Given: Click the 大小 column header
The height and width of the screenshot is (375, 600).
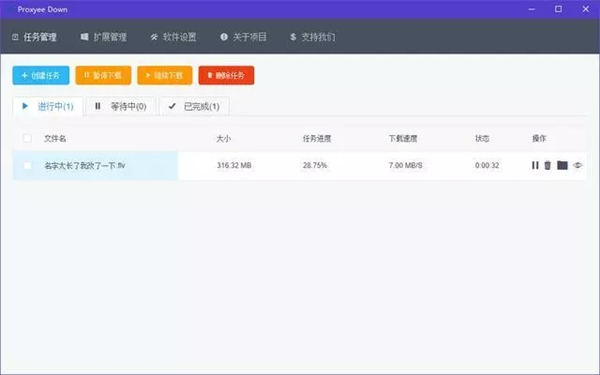Looking at the screenshot, I should tap(223, 139).
